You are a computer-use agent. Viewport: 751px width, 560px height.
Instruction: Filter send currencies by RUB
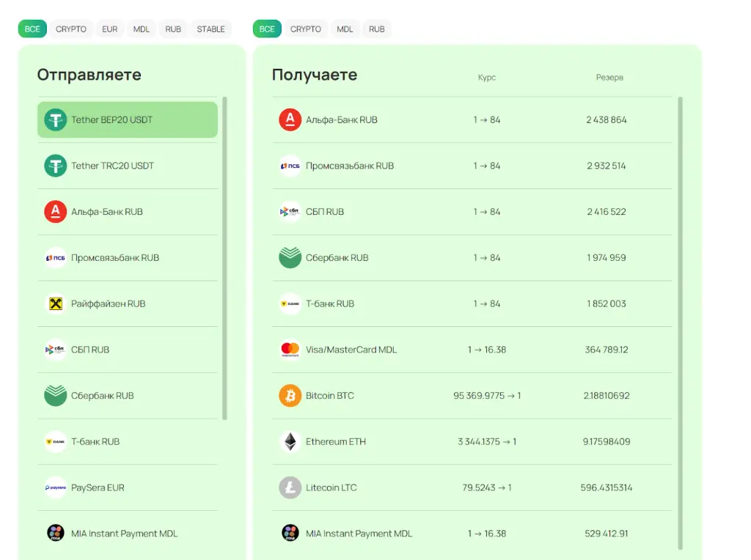(173, 29)
